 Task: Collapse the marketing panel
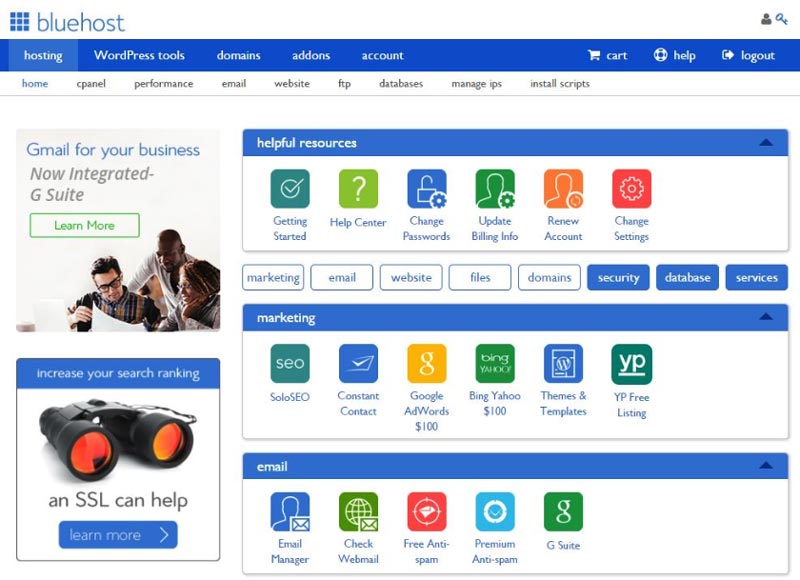click(766, 317)
